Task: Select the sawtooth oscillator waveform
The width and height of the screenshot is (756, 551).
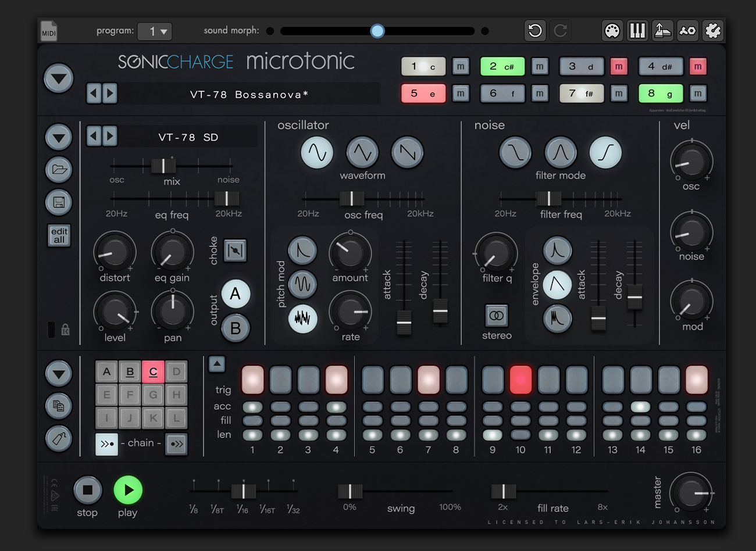Action: tap(407, 152)
